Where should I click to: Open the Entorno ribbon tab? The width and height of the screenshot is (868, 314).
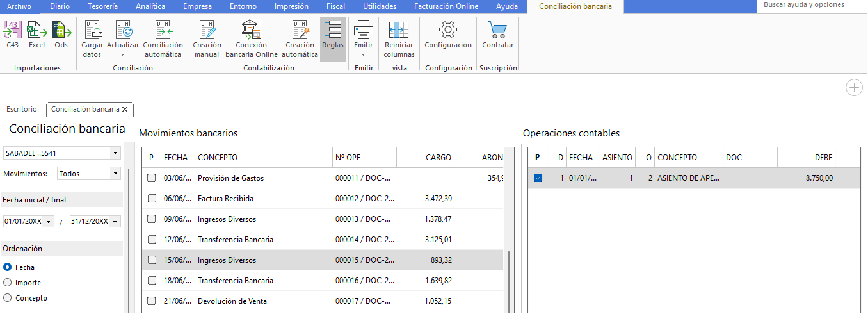(243, 6)
